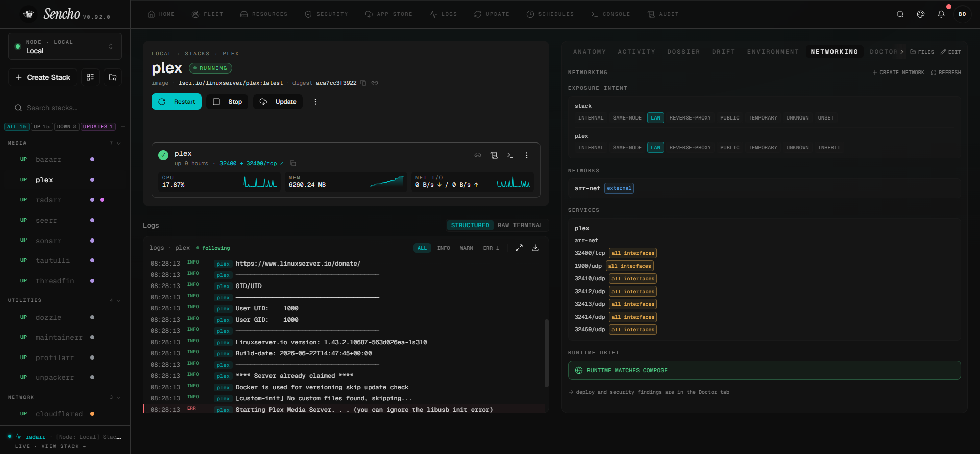
Task: Switch logs to Raw Terminal view
Action: pos(520,225)
